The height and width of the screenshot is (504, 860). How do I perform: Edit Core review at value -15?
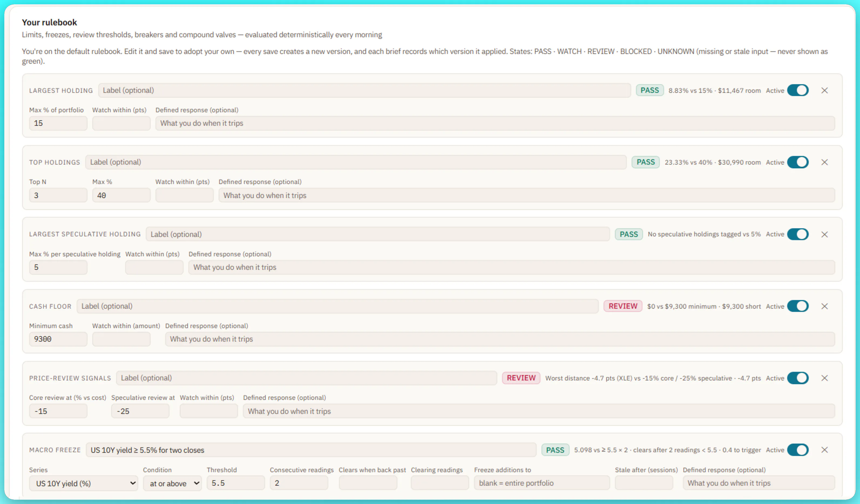pyautogui.click(x=58, y=411)
